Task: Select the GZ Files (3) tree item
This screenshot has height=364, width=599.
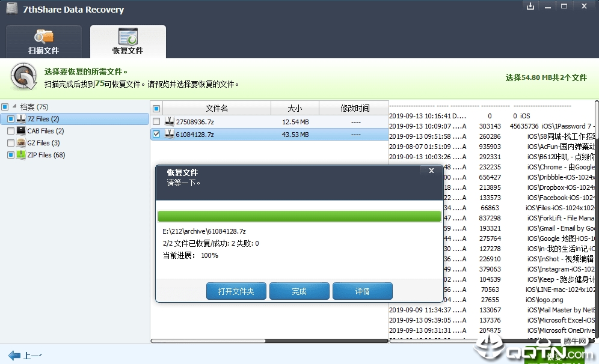Action: [x=43, y=143]
